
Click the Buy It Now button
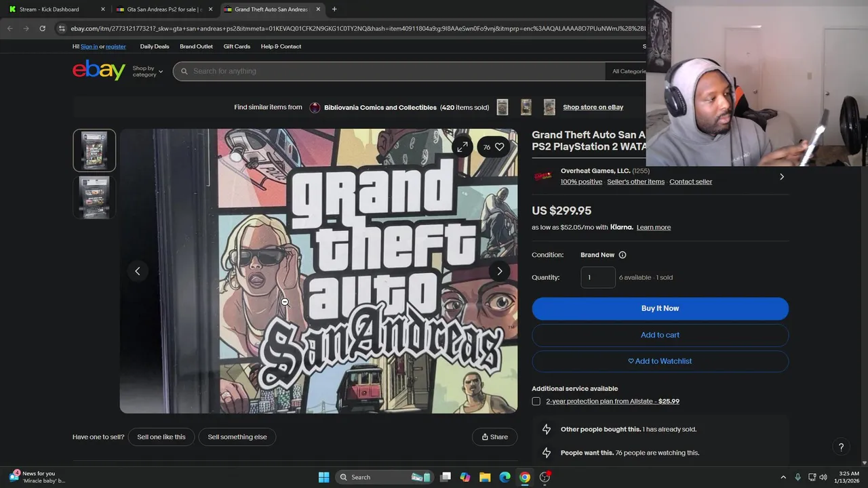point(660,308)
